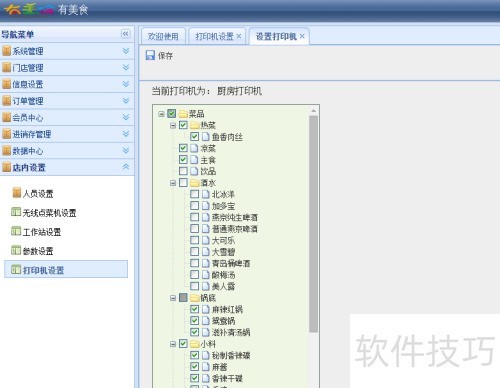500x388 pixels.
Task: Check the 北冰洋 checkbox
Action: point(195,194)
